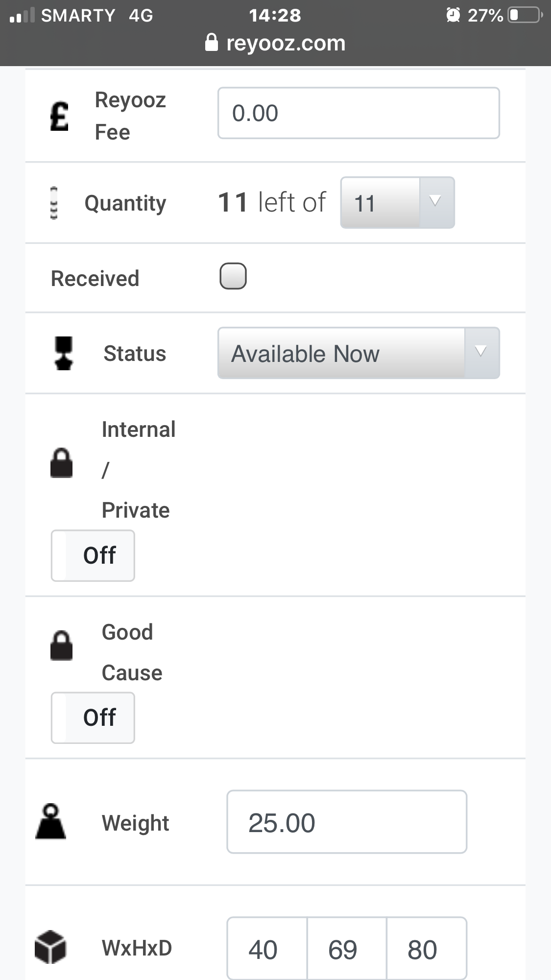Open the Status dropdown showing Available Now
Viewport: 551px width, 980px height.
coord(341,353)
